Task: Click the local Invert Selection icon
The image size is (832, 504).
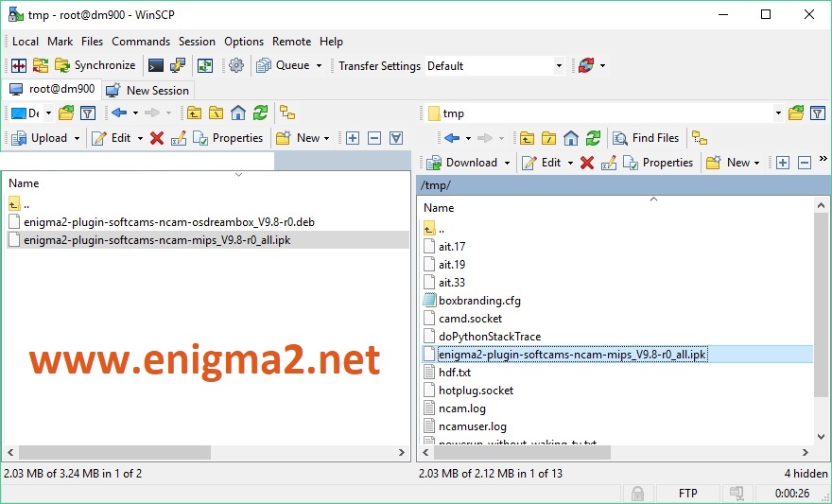Action: 396,138
